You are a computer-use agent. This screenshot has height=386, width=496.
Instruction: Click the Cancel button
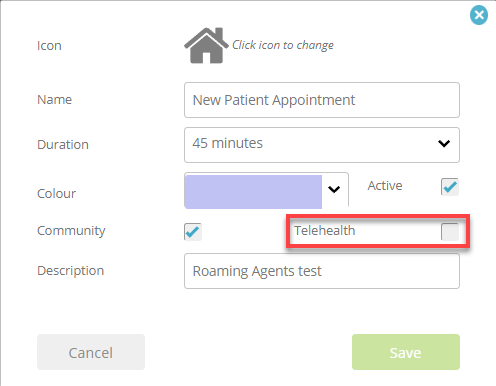[x=91, y=352]
